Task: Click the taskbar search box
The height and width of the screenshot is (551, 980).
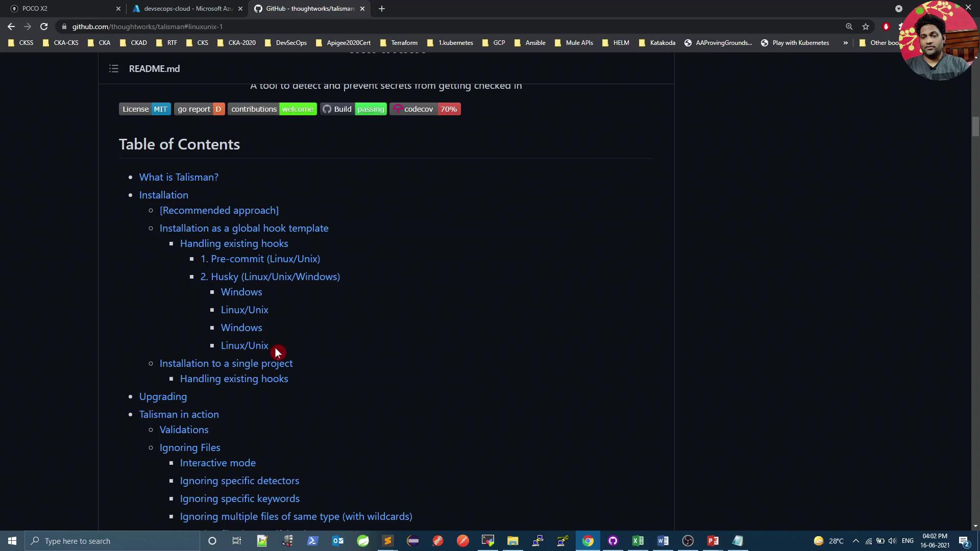Action: tap(112, 541)
